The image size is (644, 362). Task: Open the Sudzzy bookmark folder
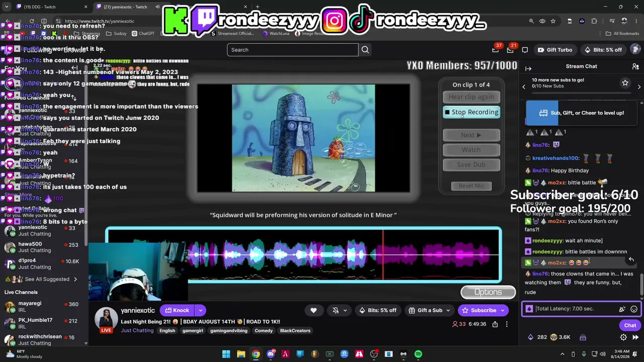click(x=117, y=34)
